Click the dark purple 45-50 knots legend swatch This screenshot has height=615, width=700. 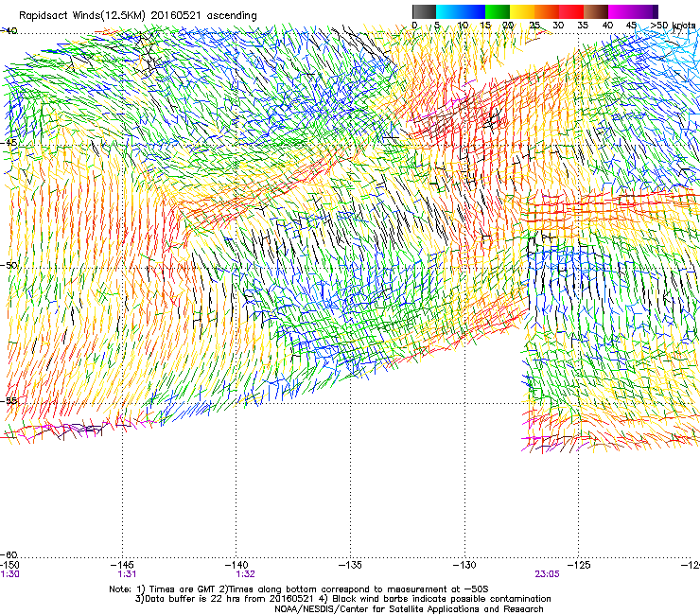(645, 11)
